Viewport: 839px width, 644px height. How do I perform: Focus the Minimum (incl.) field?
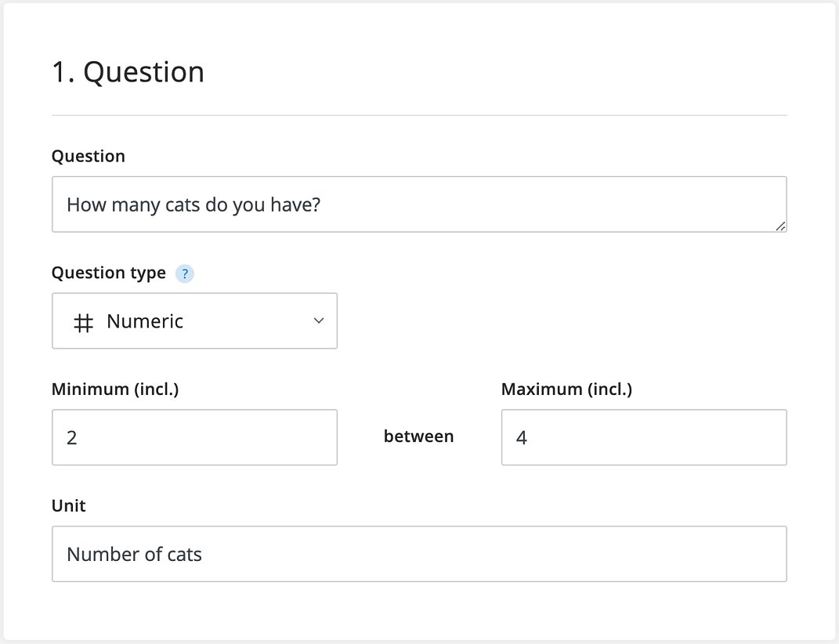click(195, 437)
